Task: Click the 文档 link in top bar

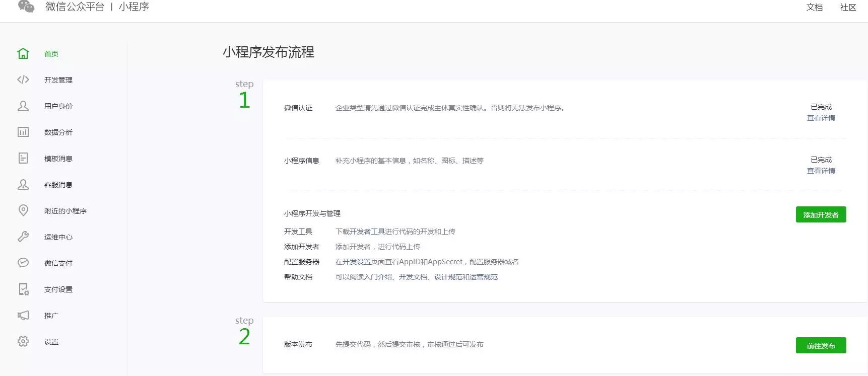Action: 815,7
